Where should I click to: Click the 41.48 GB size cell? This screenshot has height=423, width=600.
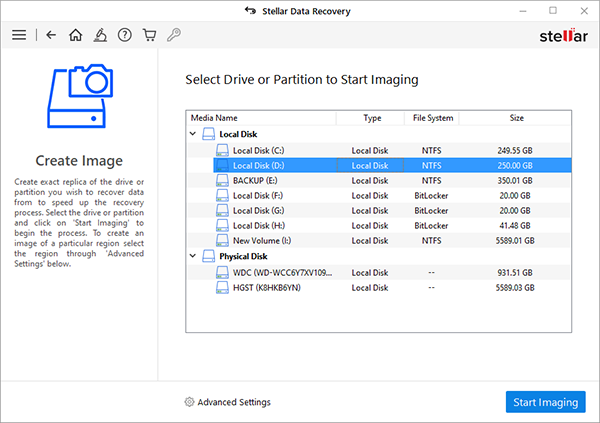coord(515,225)
